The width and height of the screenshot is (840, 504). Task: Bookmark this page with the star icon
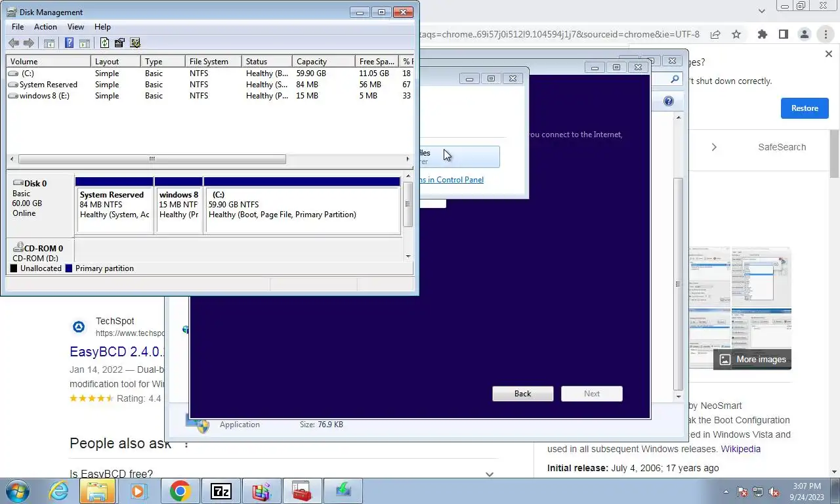coord(736,34)
